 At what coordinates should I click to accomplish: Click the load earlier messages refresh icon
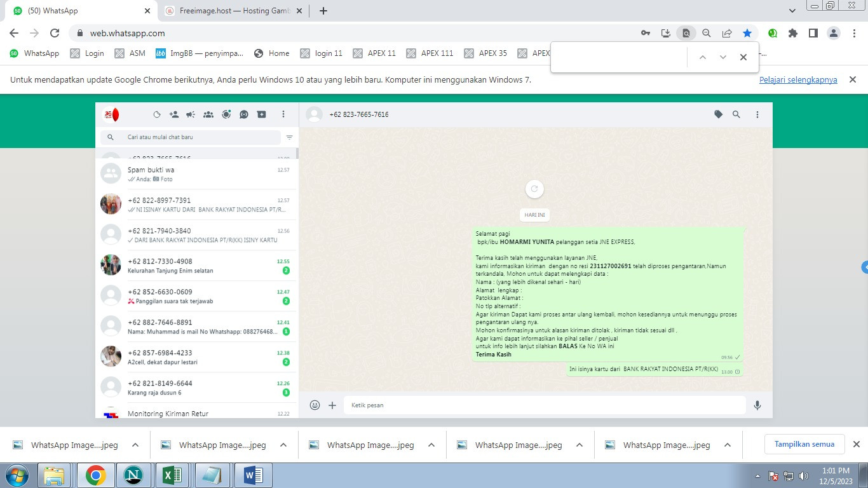534,189
